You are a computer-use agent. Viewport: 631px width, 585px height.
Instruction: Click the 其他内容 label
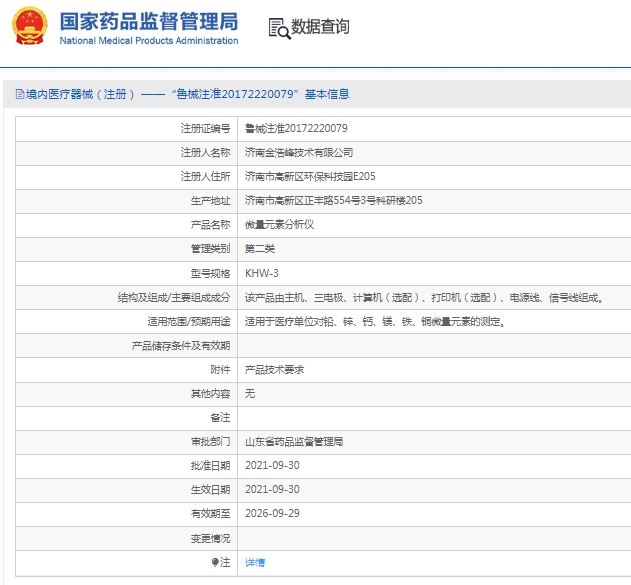tap(210, 393)
